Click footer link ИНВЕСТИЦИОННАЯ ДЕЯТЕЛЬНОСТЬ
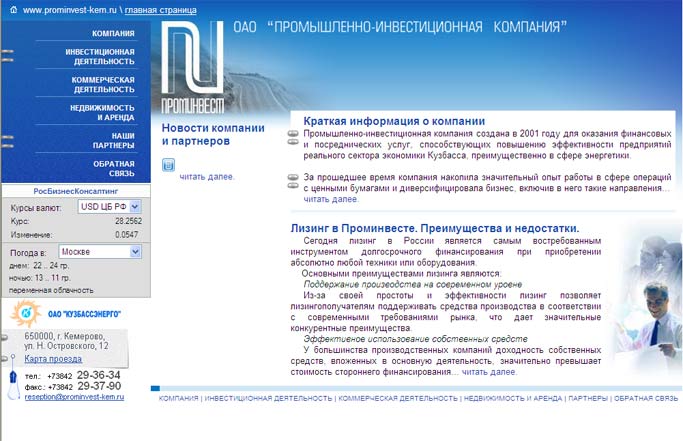 click(268, 398)
